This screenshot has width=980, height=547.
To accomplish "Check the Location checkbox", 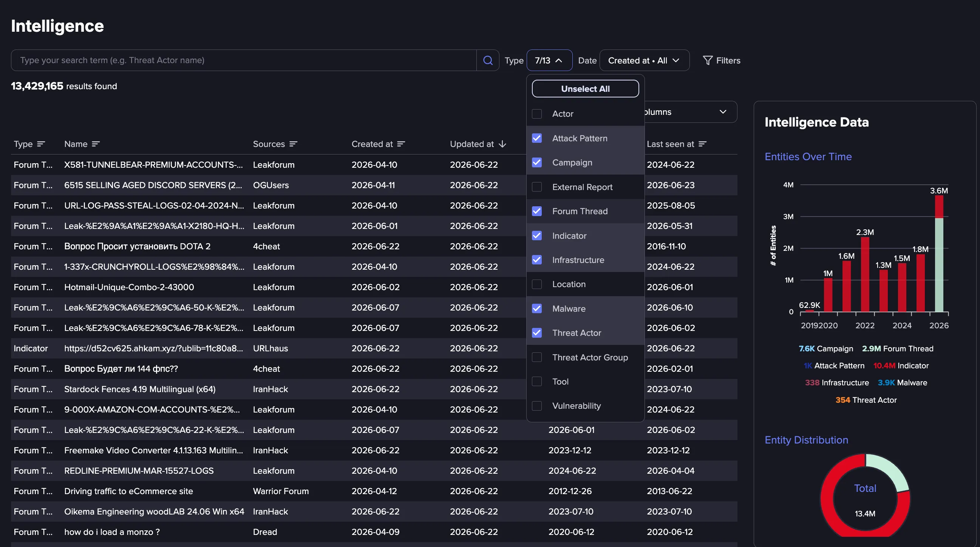I will point(537,284).
